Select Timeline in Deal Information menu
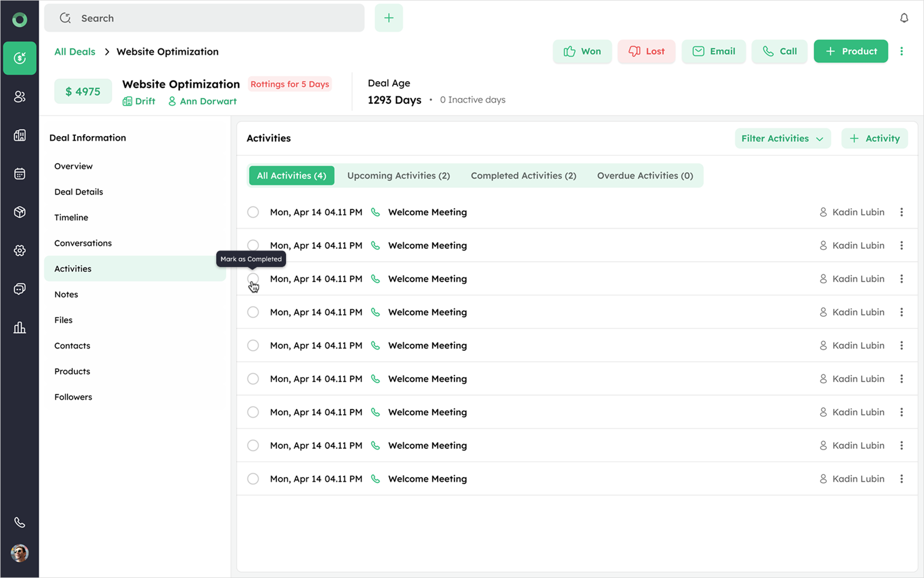This screenshot has height=578, width=924. (71, 217)
